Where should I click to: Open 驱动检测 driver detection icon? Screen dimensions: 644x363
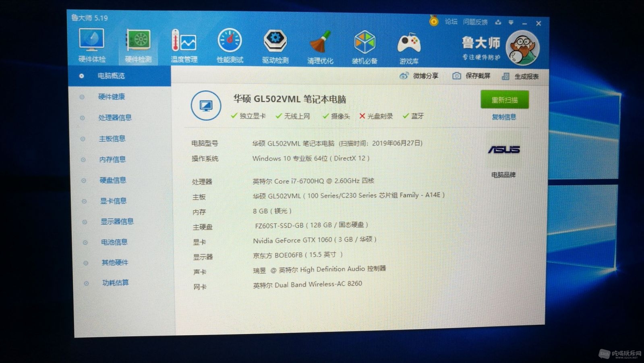(x=275, y=47)
